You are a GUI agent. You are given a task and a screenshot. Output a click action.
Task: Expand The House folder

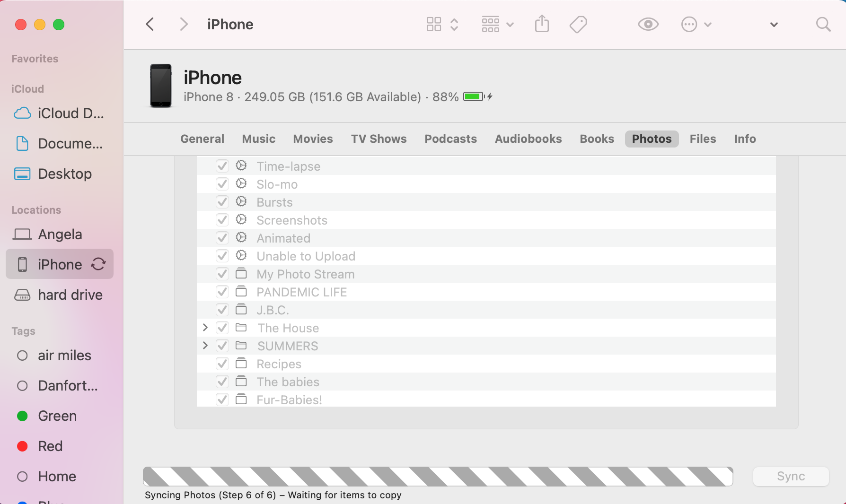pos(205,328)
